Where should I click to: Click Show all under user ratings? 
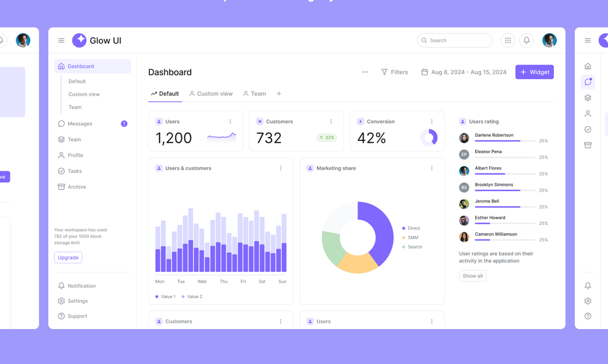click(472, 275)
